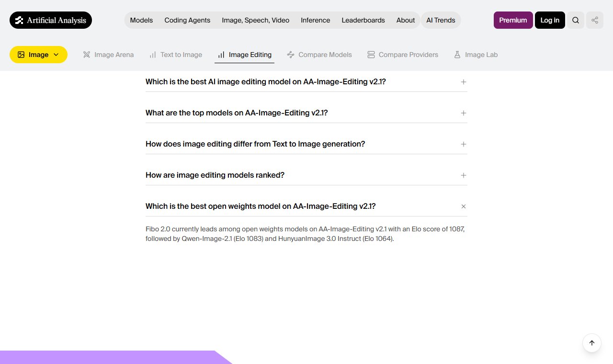Screen dimensions: 613x364
Task: Open the Compare Providers tab
Action: [x=403, y=55]
